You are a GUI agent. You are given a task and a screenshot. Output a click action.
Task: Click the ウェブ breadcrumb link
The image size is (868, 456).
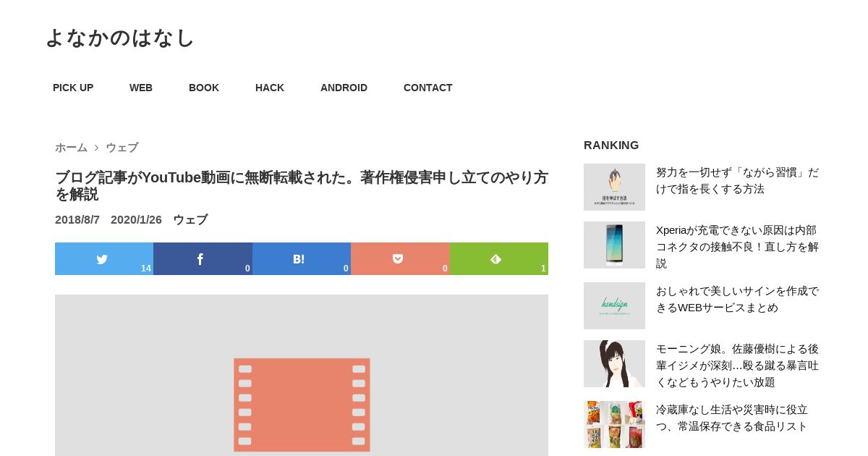[122, 148]
